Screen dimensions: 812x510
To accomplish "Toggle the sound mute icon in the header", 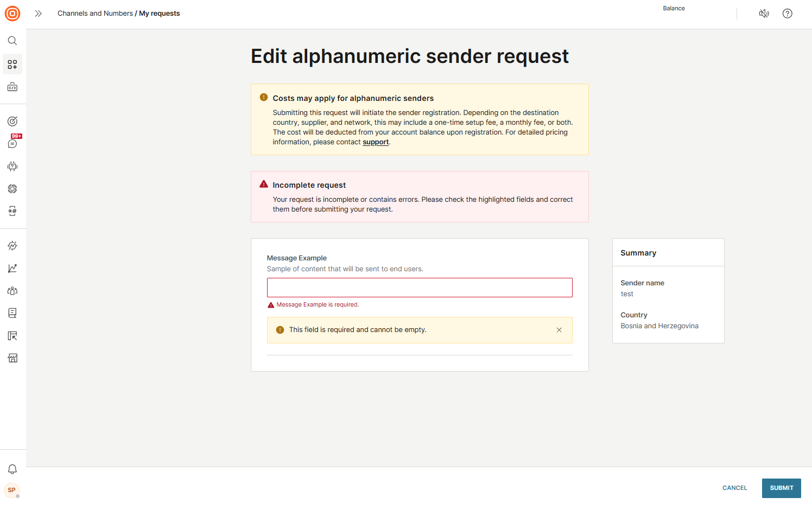I will (764, 14).
